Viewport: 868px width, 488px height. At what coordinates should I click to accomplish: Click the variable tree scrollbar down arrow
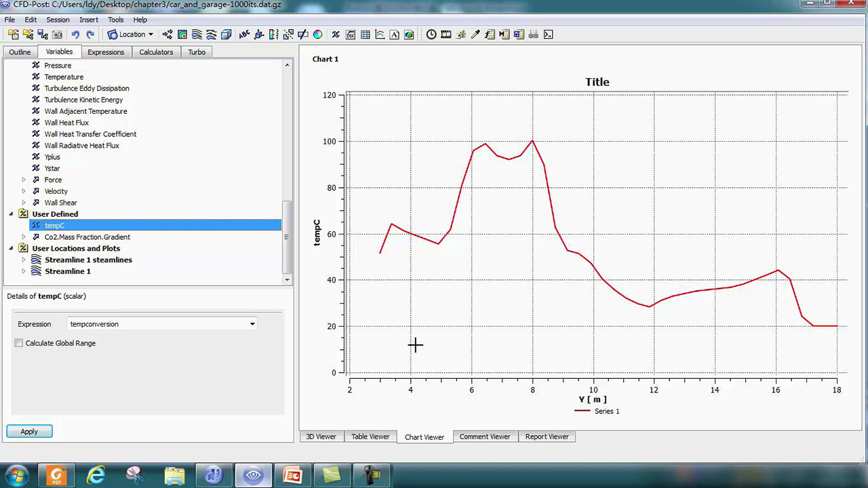[287, 279]
